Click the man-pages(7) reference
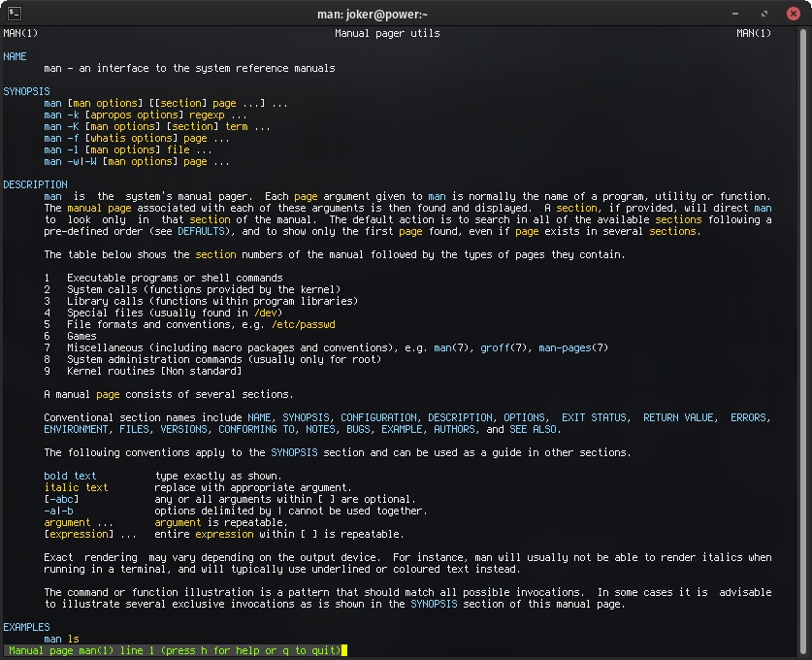 [573, 348]
